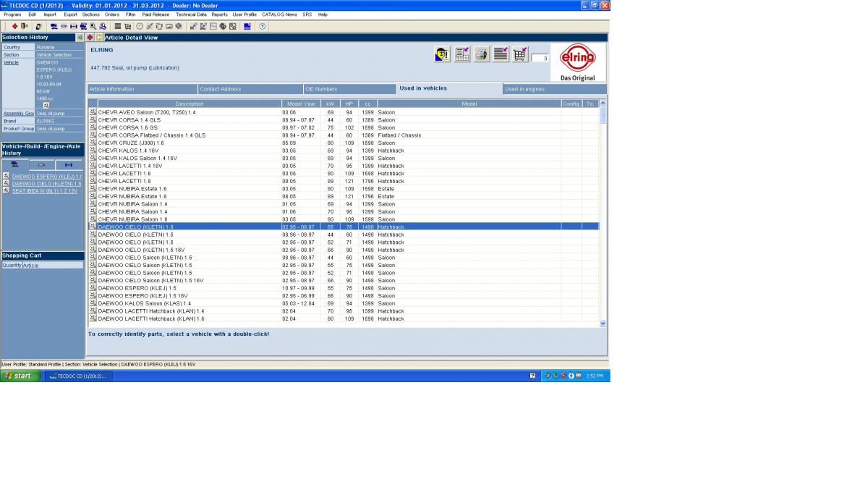Screen dimensions: 868x490
Task: Click the round clock icon in toolbar
Action: point(140,26)
